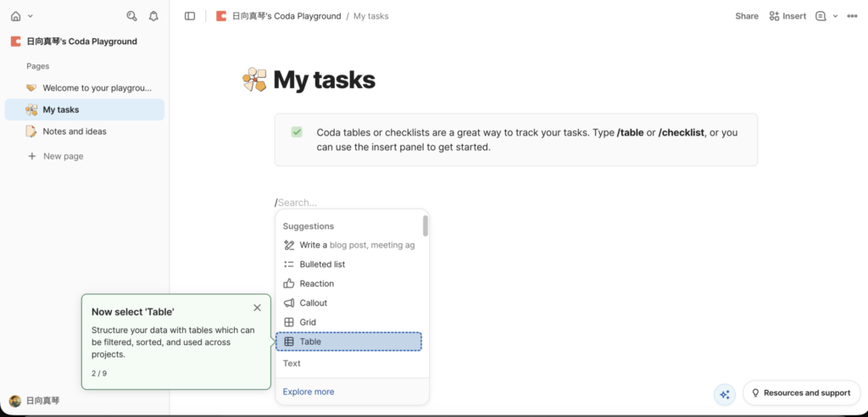
Task: Open the Explore more link
Action: coord(309,392)
